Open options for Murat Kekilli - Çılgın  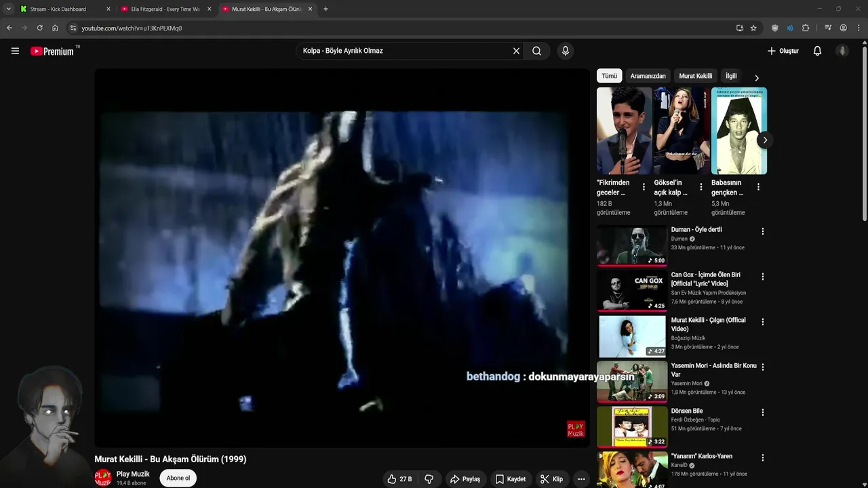pyautogui.click(x=762, y=322)
